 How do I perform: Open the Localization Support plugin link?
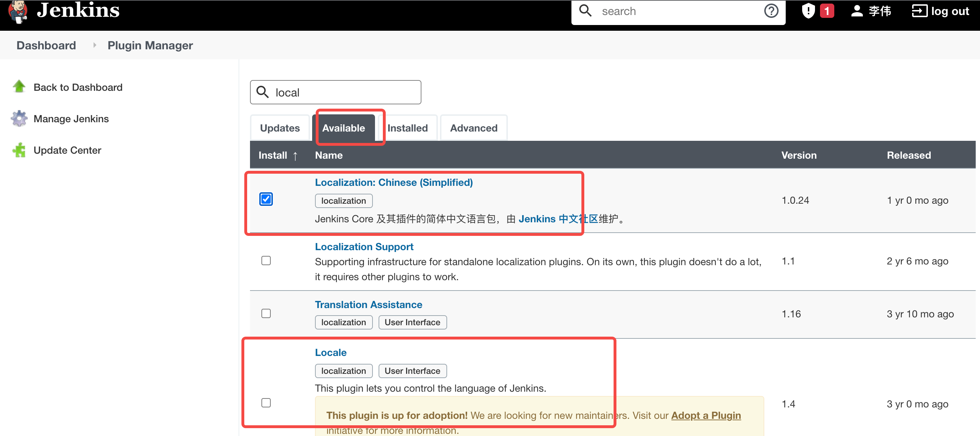[x=364, y=247]
